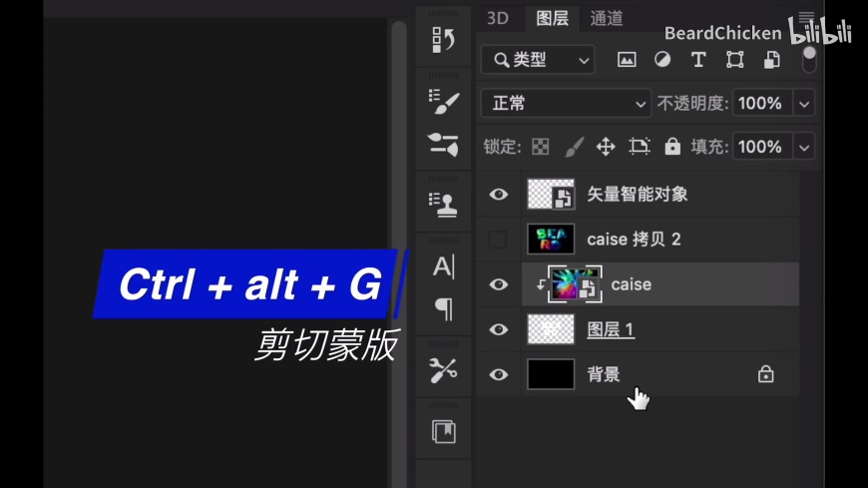Image resolution: width=868 pixels, height=488 pixels.
Task: Select the 矢量智能对象 layer thumbnail
Action: tap(551, 194)
